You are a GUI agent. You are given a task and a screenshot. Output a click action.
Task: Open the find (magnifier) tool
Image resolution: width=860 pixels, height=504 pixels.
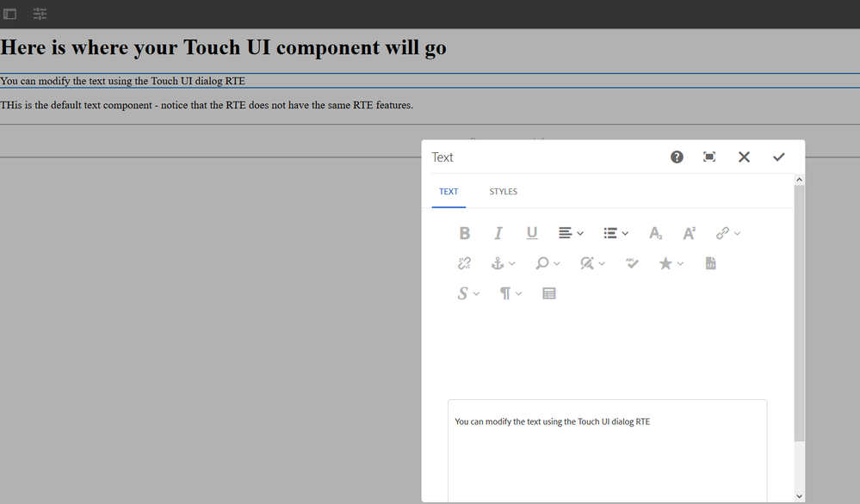click(x=548, y=263)
